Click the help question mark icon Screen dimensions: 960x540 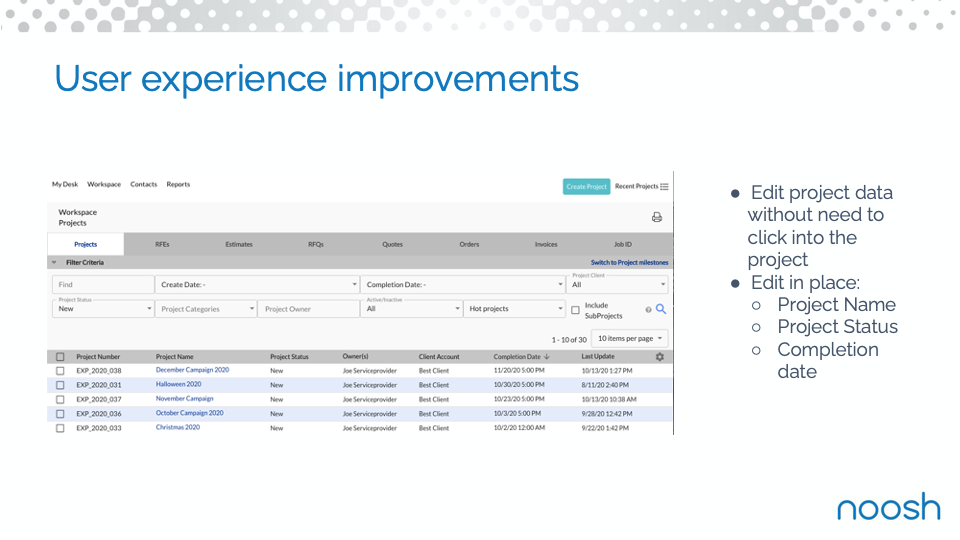coord(648,310)
